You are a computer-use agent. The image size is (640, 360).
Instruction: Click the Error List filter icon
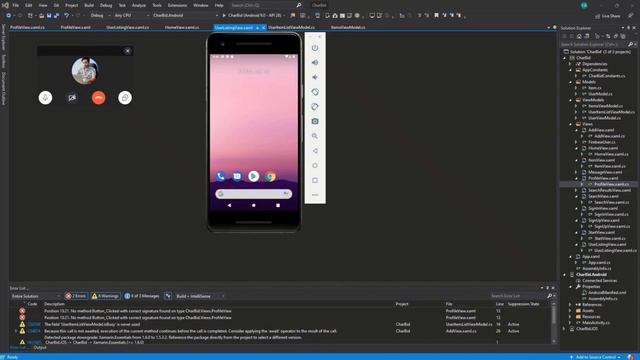(168, 296)
